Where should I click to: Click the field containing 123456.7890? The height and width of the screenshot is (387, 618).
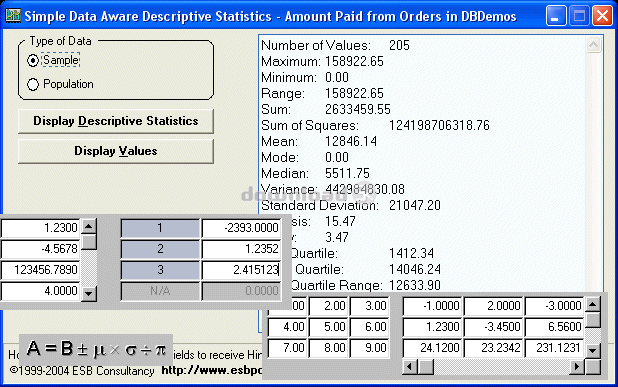coord(41,270)
